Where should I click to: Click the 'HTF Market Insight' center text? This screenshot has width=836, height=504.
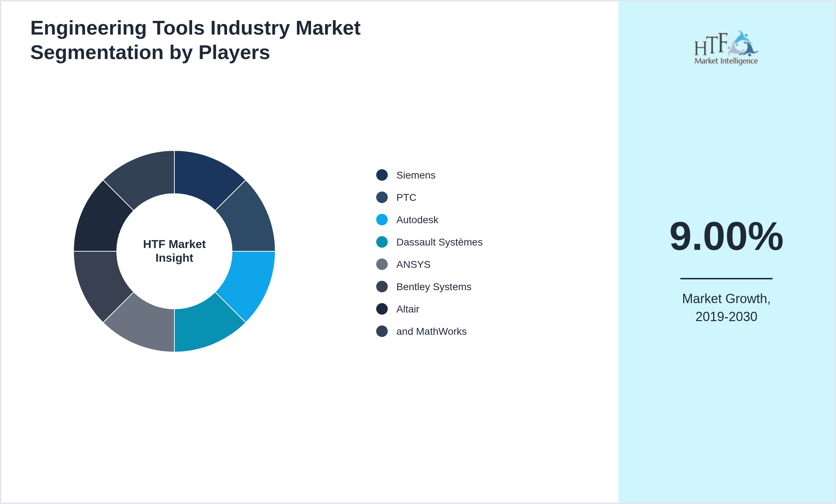tap(174, 251)
